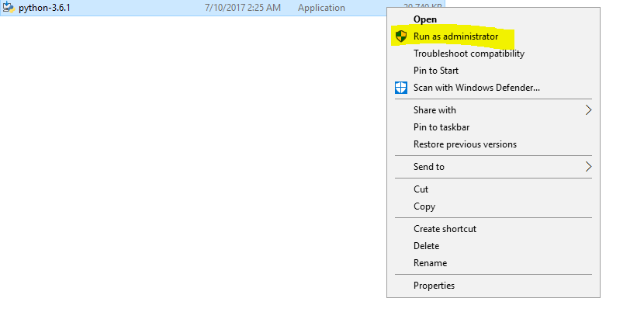The height and width of the screenshot is (312, 644).
Task: Click the shield icon beside Run as administrator
Action: pos(401,36)
